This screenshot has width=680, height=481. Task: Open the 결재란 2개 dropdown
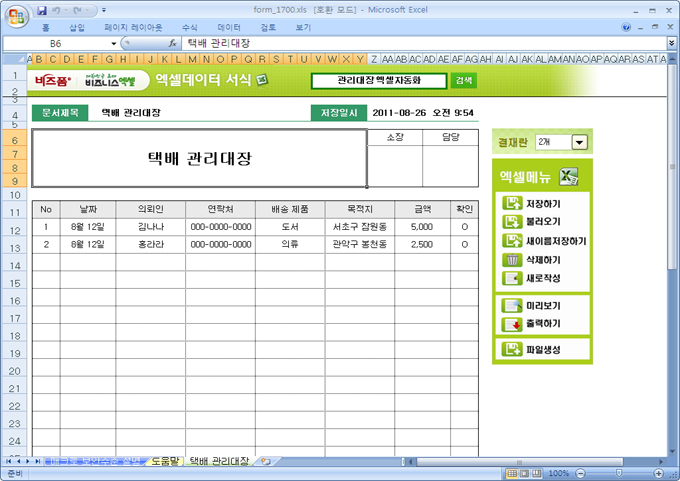(x=579, y=142)
